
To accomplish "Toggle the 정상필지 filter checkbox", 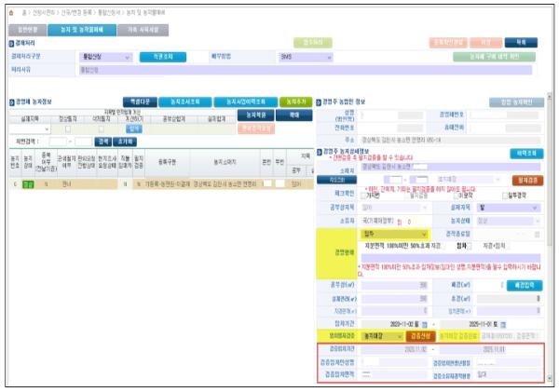I will tap(66, 128).
